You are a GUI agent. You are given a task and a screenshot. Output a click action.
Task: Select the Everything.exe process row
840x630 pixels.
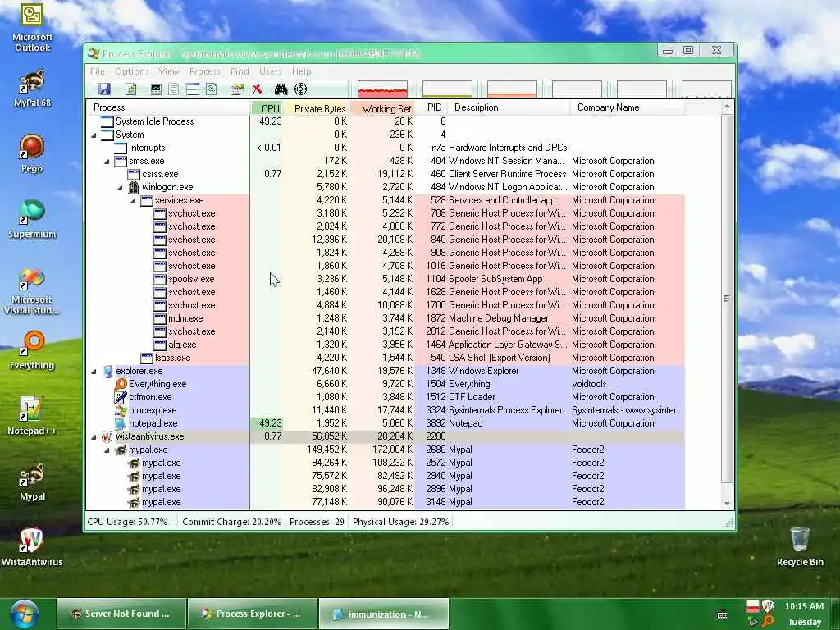pyautogui.click(x=386, y=384)
